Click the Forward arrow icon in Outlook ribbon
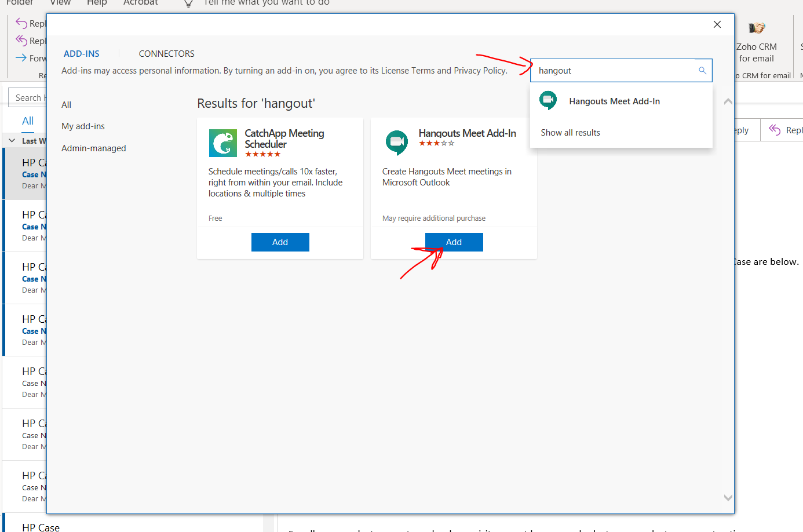Viewport: 803px width, 532px height. coord(21,58)
